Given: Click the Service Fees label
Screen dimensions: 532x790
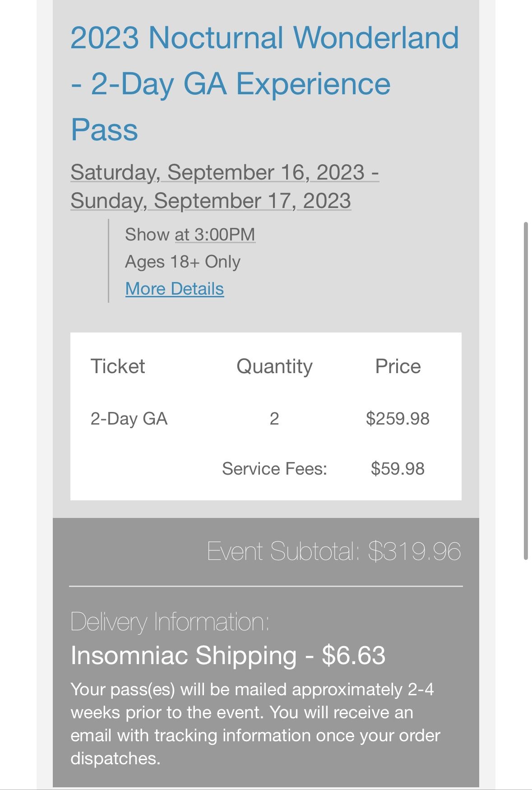Looking at the screenshot, I should (274, 469).
